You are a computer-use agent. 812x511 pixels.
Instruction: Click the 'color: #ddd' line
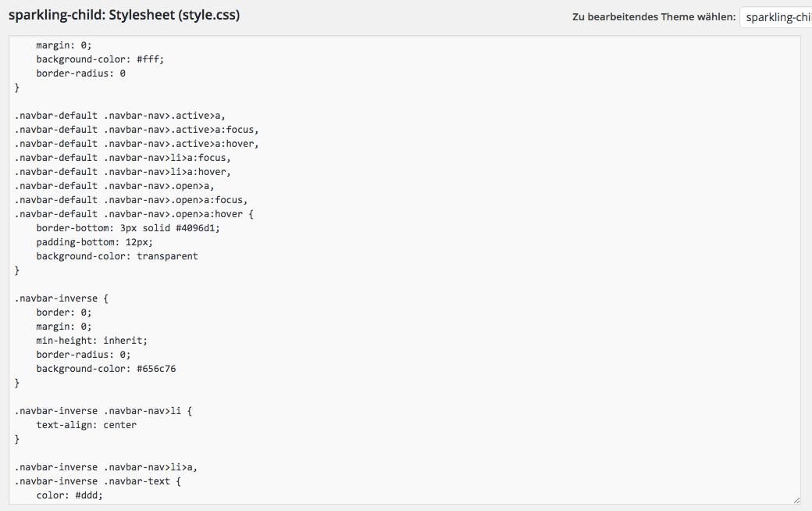(x=69, y=495)
